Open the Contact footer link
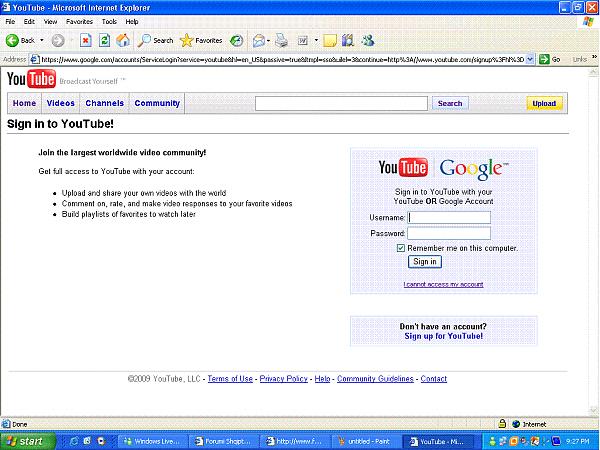This screenshot has height=450, width=600. tap(434, 379)
